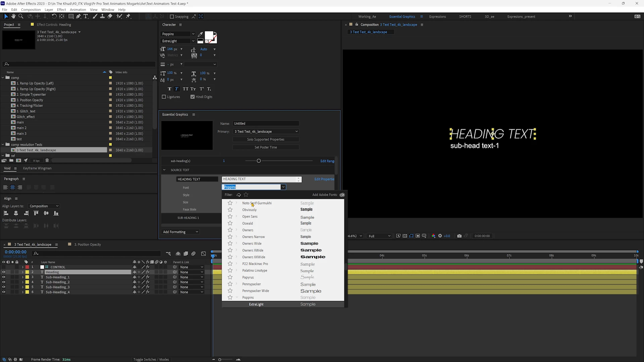Open the Add Formatting dropdown
Viewport: 644px width, 362px height.
180,232
